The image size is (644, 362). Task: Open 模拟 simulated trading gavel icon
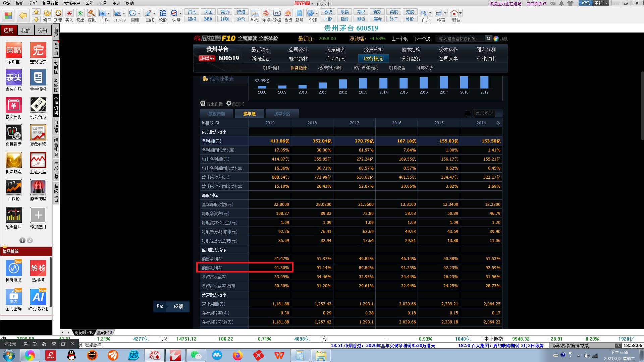coord(91,14)
